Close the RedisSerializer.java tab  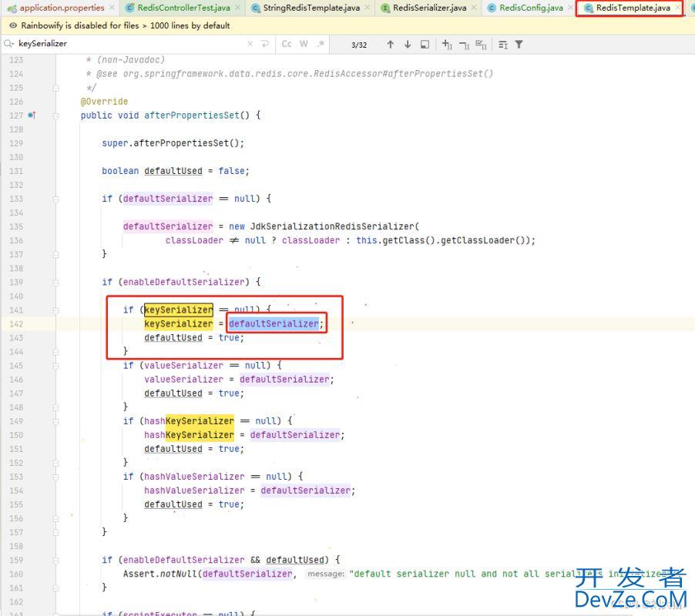(x=475, y=8)
